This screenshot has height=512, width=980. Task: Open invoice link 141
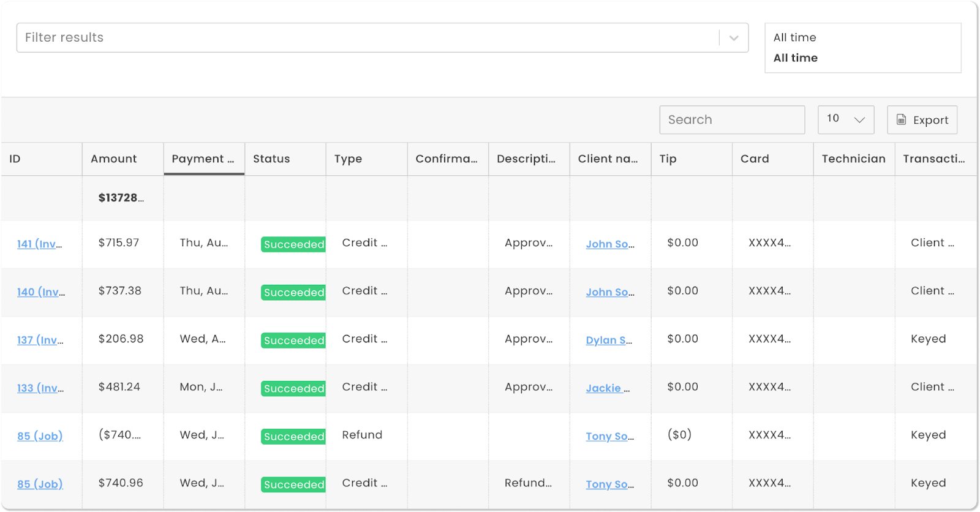coord(40,244)
